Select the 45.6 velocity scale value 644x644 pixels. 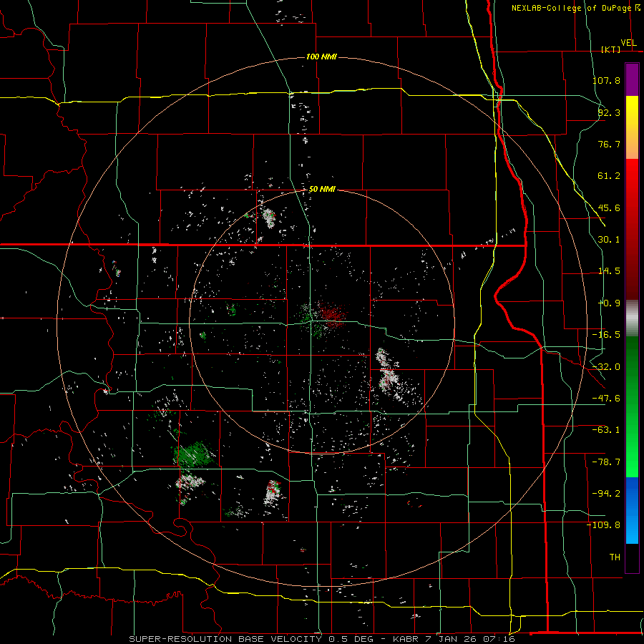pyautogui.click(x=609, y=208)
